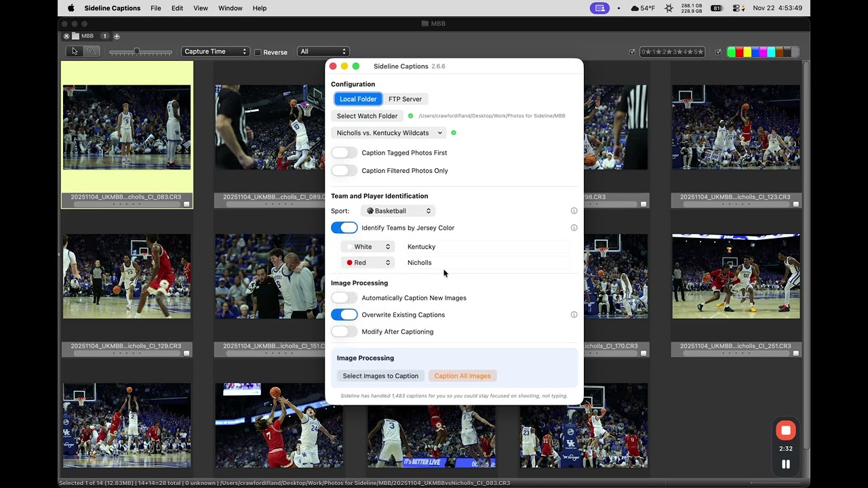This screenshot has width=868, height=488.
Task: Filter by 1-star rating
Action: [656, 52]
